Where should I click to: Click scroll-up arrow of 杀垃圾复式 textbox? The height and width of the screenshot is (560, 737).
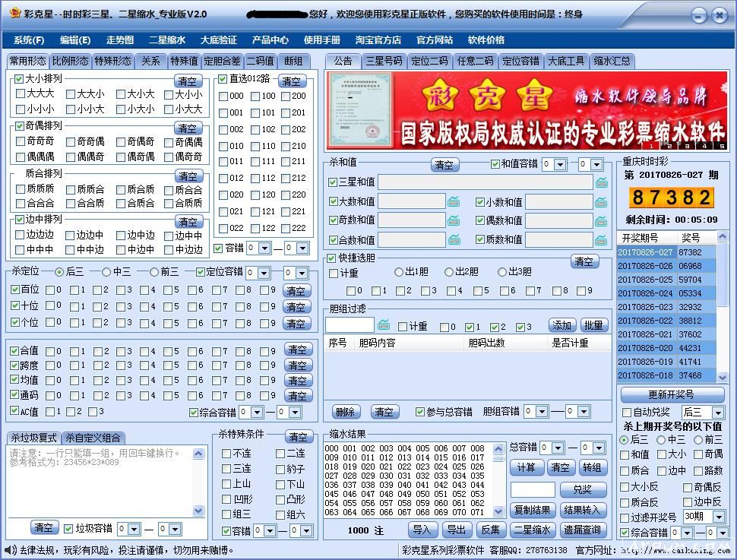[x=198, y=454]
